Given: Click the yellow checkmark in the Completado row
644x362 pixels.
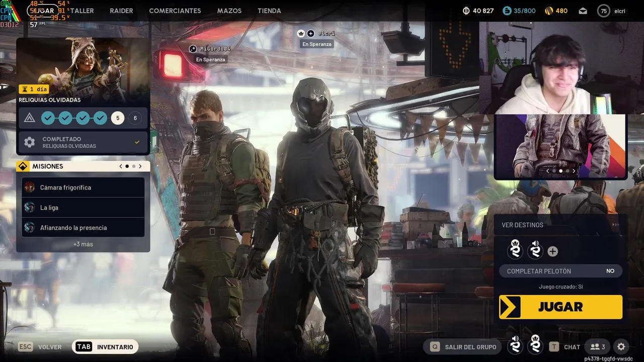Looking at the screenshot, I should 137,142.
